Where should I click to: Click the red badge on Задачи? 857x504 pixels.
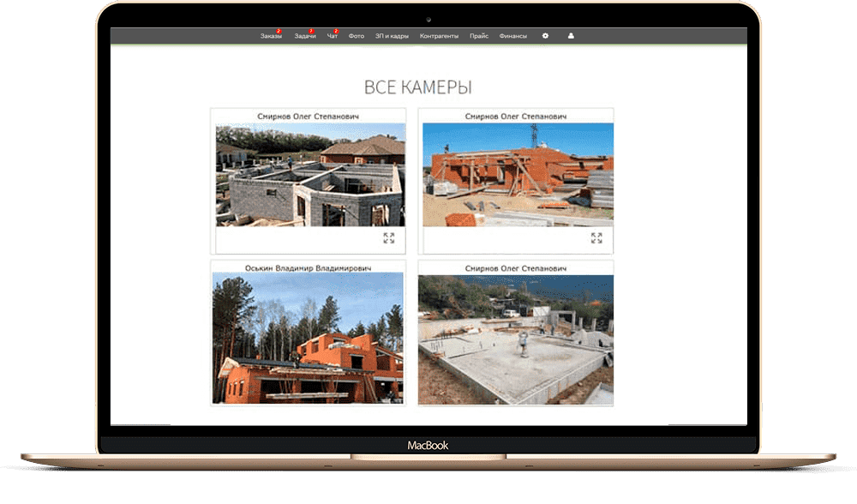(312, 32)
